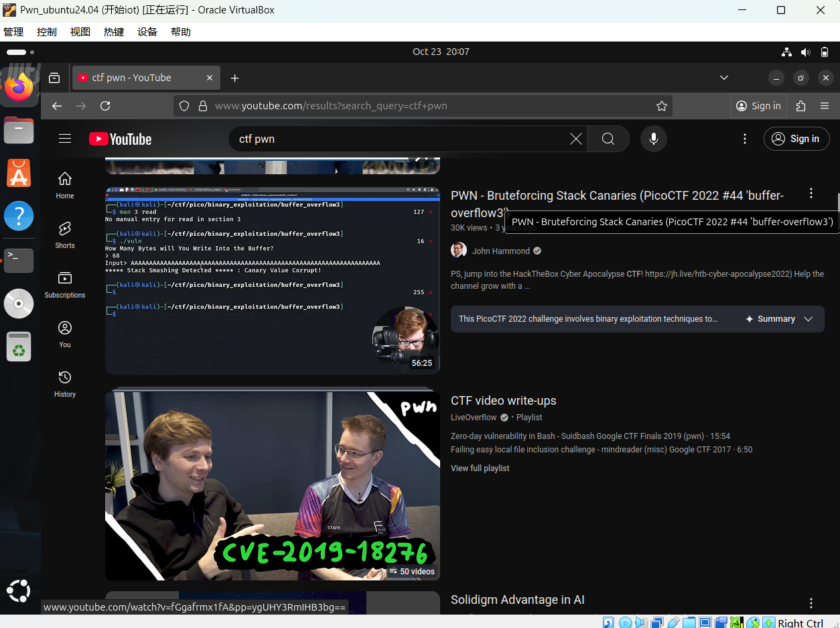Open View full playlist link
The height and width of the screenshot is (628, 840).
480,468
